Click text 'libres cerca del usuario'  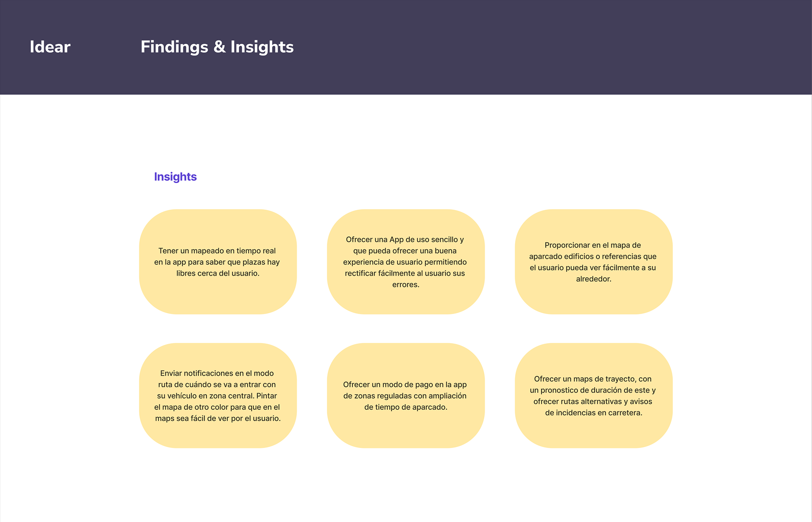[217, 273]
